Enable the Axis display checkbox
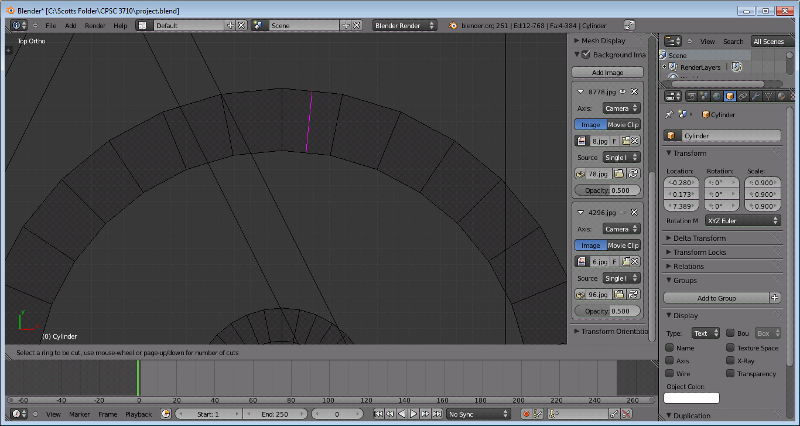Viewport: 800px width, 426px height. 669,361
